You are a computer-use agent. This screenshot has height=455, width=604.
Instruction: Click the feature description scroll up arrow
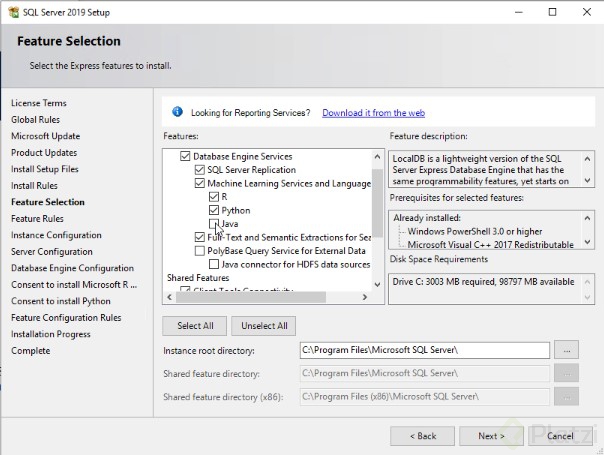587,159
